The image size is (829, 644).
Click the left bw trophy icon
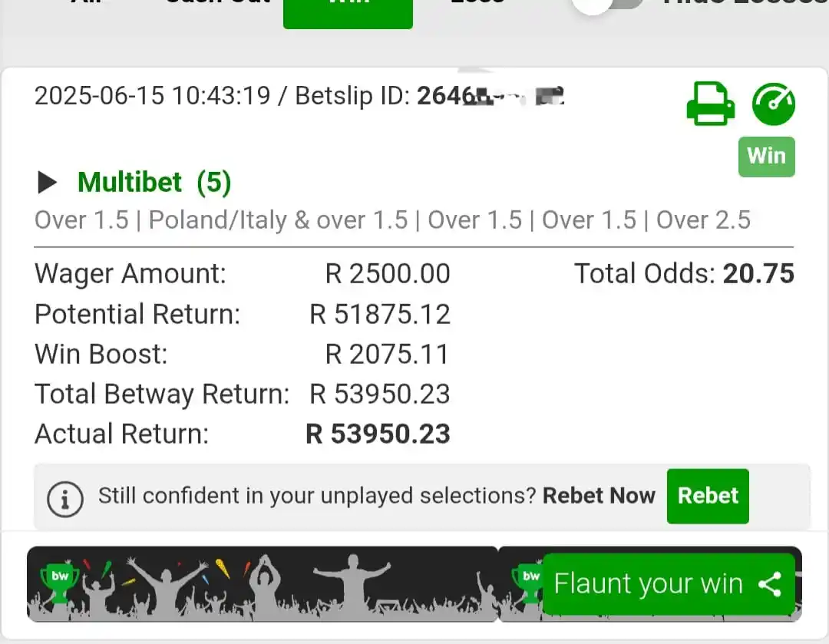pos(60,582)
